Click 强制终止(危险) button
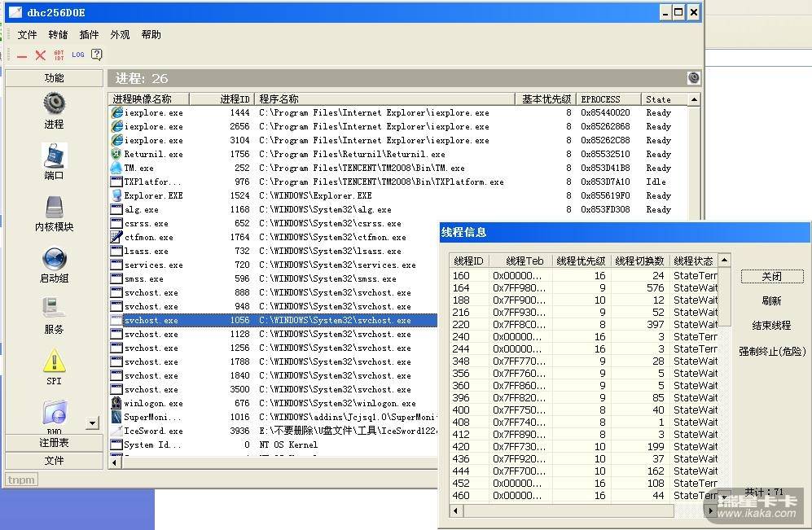Screen dimensions: 812x530 point(772,352)
